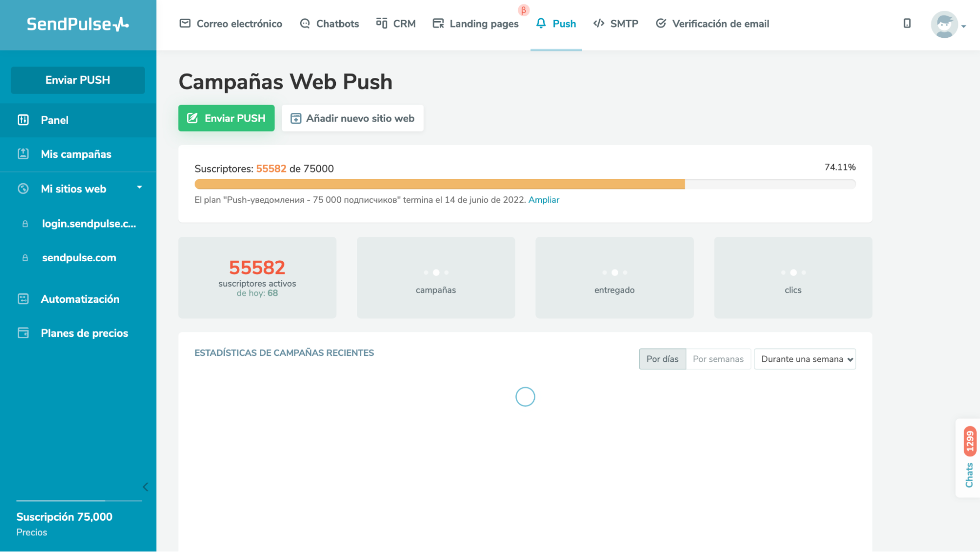Click the SMTP code brackets icon

[599, 24]
